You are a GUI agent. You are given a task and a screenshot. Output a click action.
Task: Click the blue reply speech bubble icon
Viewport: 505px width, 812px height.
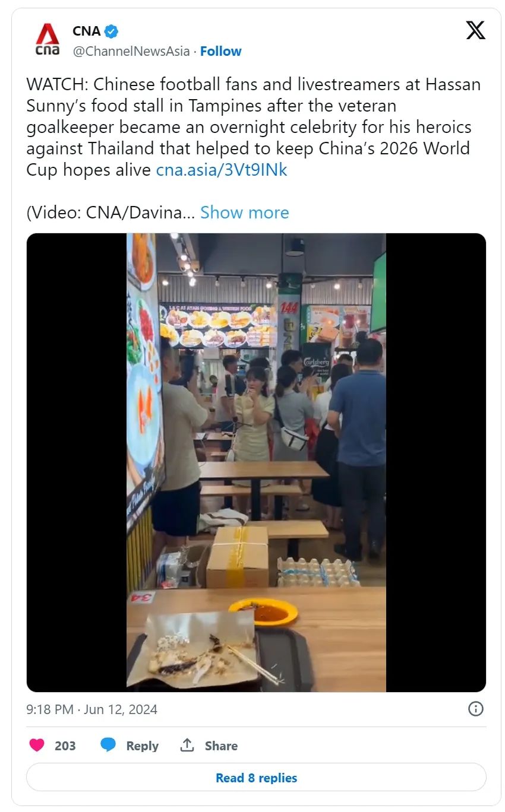108,745
